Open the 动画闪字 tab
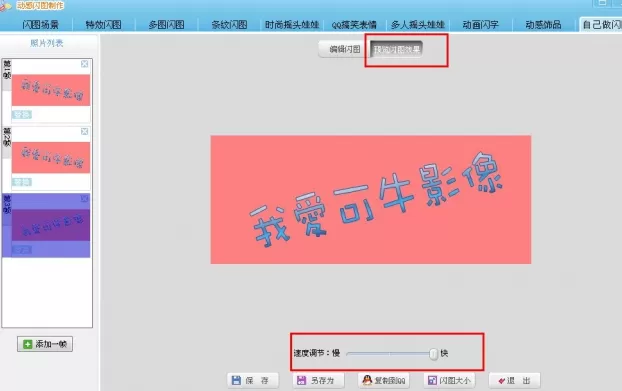 [x=480, y=25]
